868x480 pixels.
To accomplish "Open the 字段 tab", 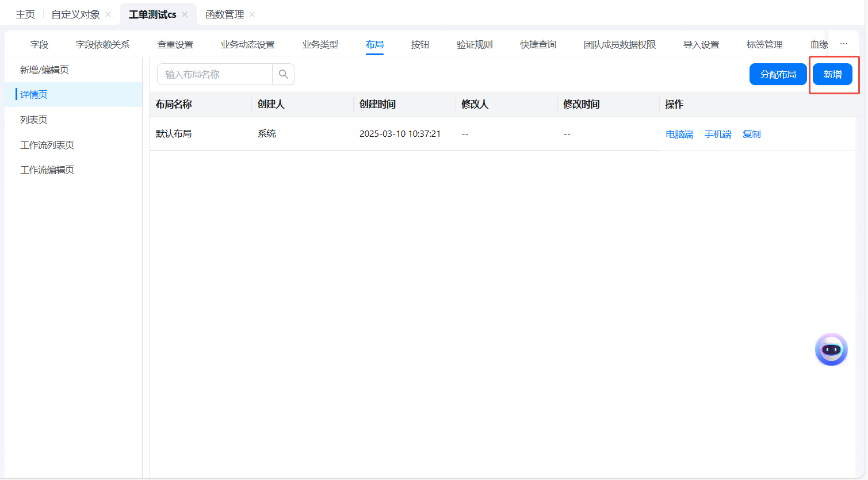I will point(40,44).
